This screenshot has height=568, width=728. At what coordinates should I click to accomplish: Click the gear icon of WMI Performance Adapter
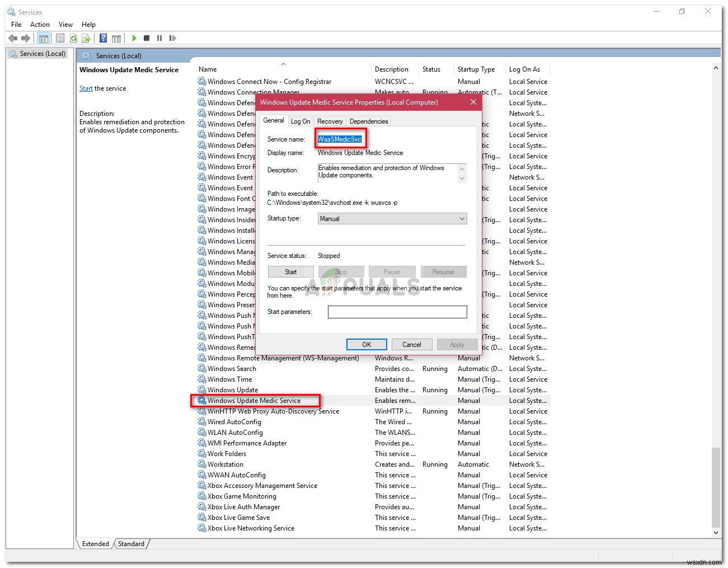coord(201,443)
